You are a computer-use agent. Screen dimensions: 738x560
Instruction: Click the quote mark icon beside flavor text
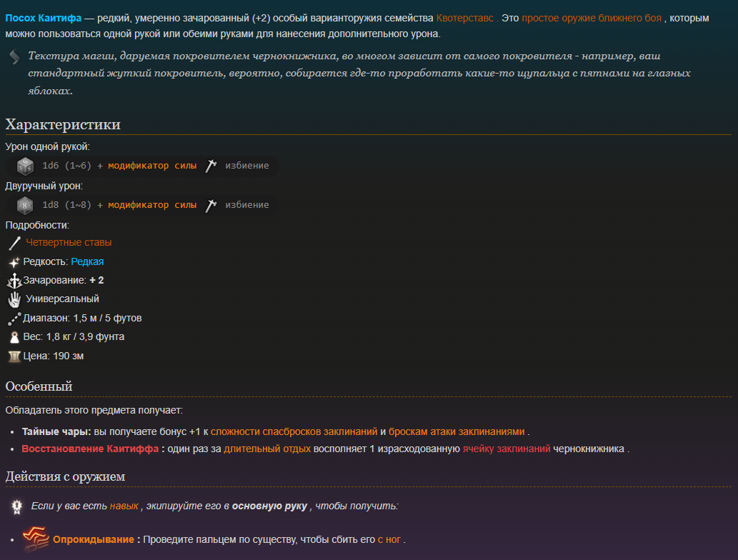pos(14,57)
